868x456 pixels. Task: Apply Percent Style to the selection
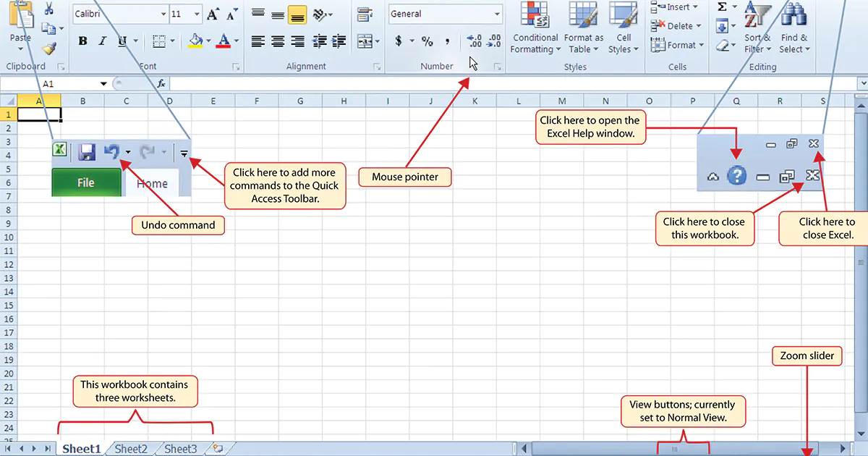427,41
